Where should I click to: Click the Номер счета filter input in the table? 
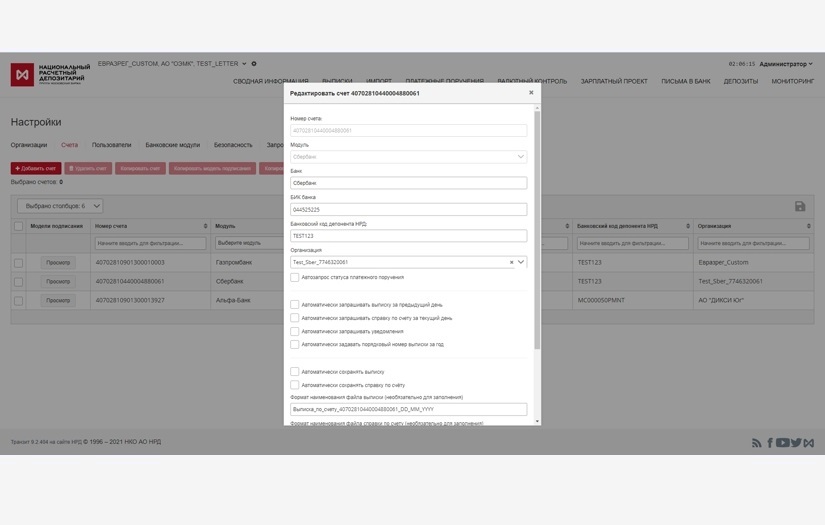150,243
